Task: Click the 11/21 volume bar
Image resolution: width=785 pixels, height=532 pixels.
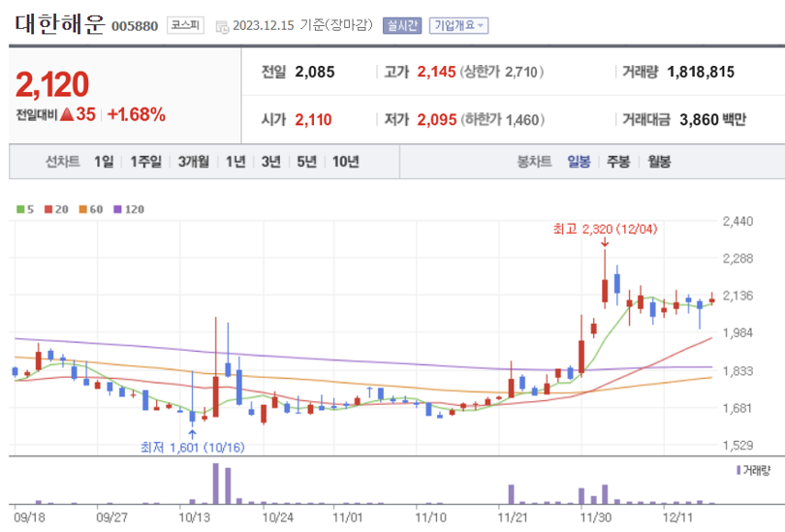Action: coord(511,494)
